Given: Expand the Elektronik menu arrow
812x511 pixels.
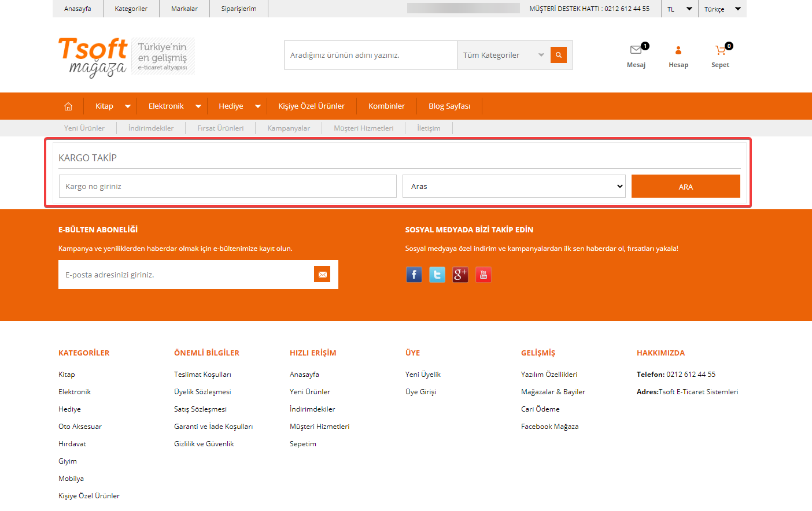Looking at the screenshot, I should (x=198, y=106).
